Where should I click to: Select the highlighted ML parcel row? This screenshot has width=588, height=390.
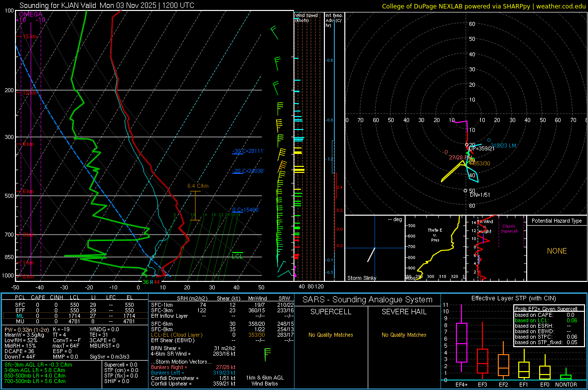75,316
